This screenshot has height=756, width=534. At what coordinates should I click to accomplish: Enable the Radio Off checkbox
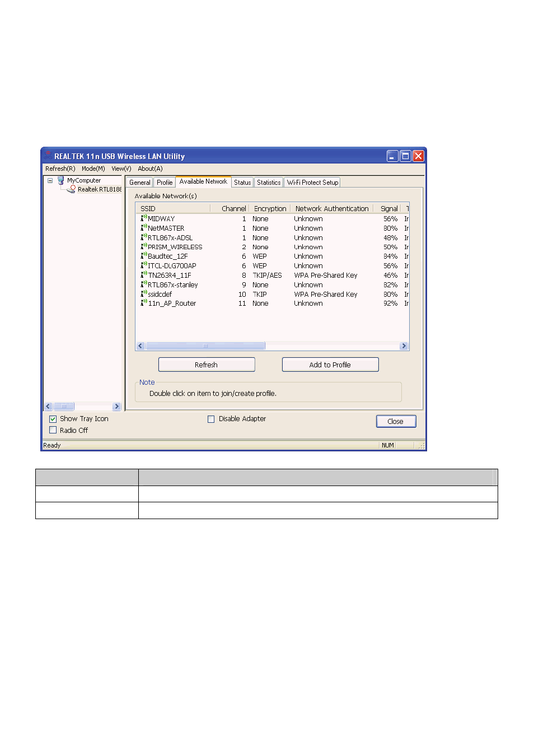tap(53, 430)
